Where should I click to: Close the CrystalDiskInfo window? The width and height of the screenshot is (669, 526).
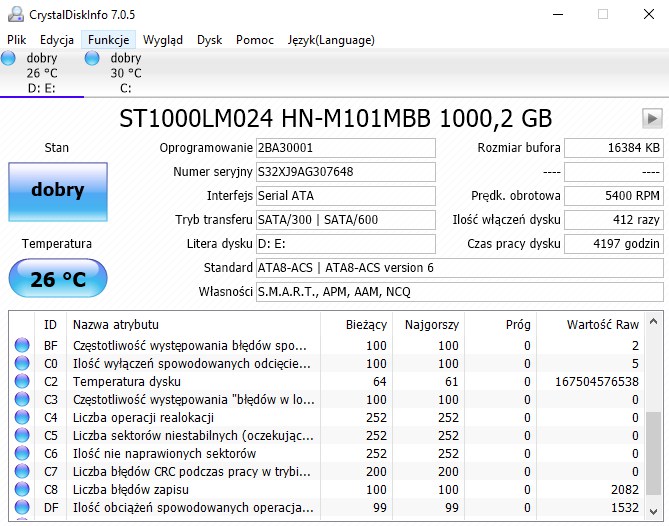point(649,14)
